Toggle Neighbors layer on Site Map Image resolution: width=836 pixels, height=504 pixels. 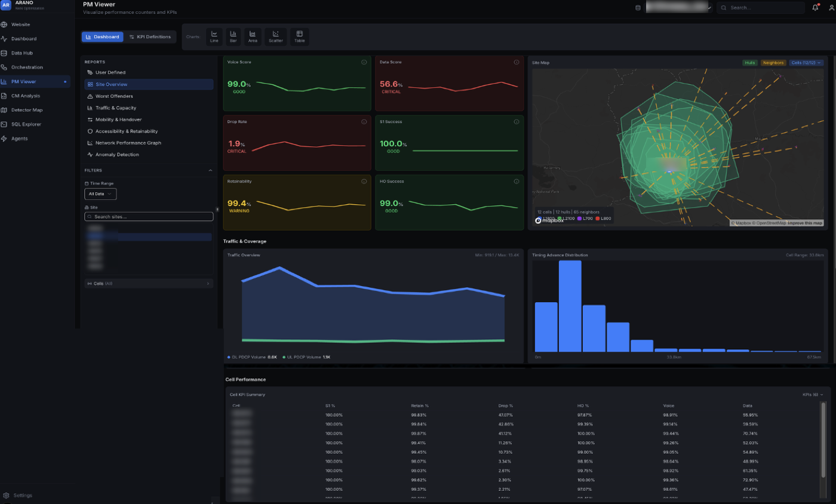(773, 63)
